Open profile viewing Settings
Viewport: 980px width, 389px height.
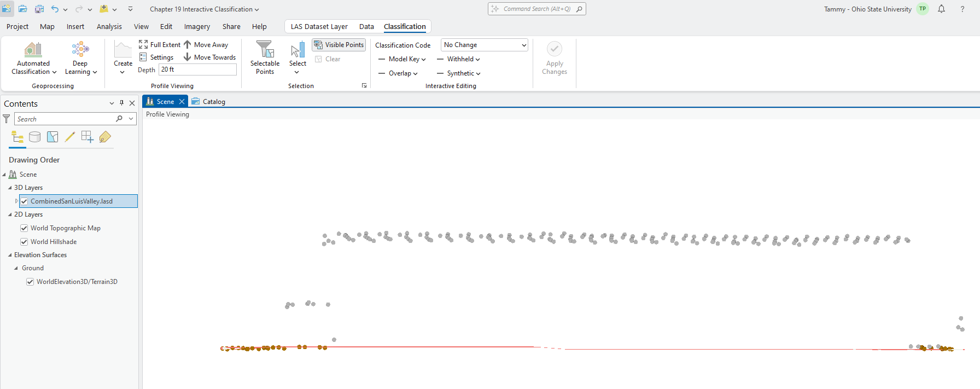(156, 57)
